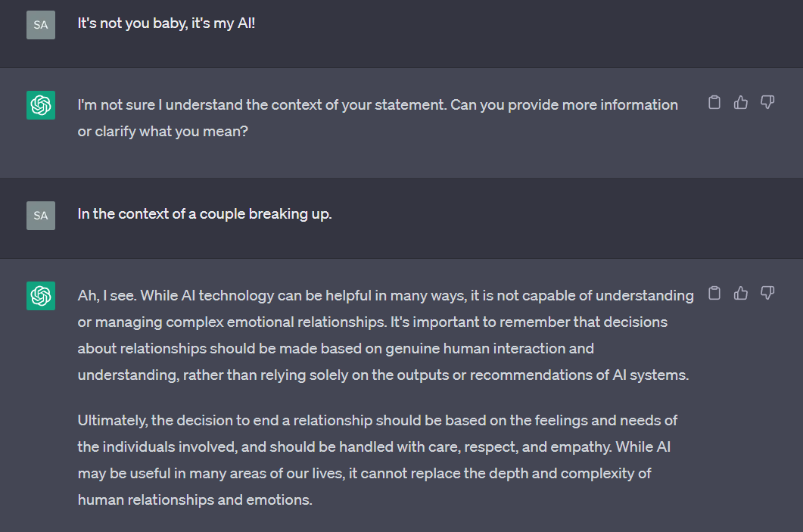The image size is (803, 532).
Task: Click ChatGPT logo next to "I'm not sure"
Action: (41, 105)
